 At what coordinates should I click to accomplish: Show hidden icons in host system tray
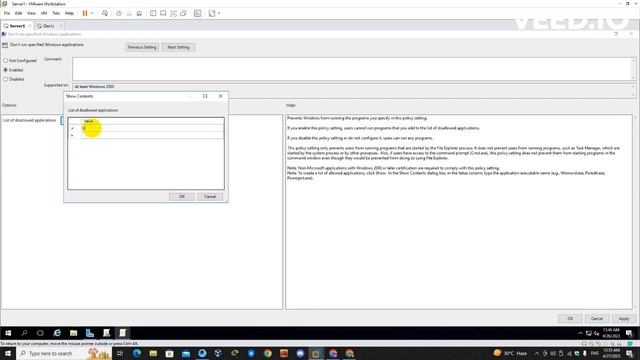click(x=537, y=353)
